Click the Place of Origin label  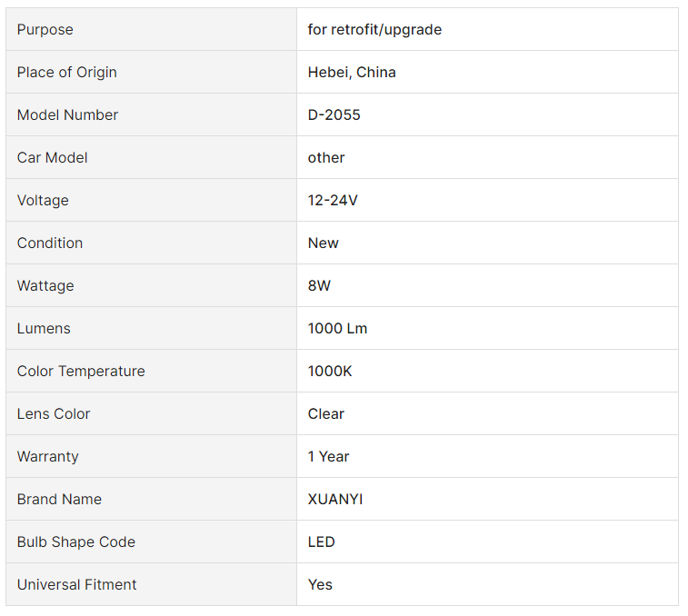pos(67,72)
